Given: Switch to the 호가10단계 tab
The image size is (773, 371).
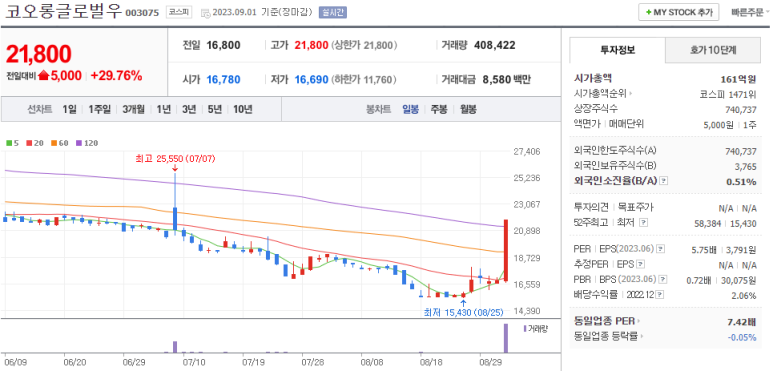Looking at the screenshot, I should click(712, 50).
